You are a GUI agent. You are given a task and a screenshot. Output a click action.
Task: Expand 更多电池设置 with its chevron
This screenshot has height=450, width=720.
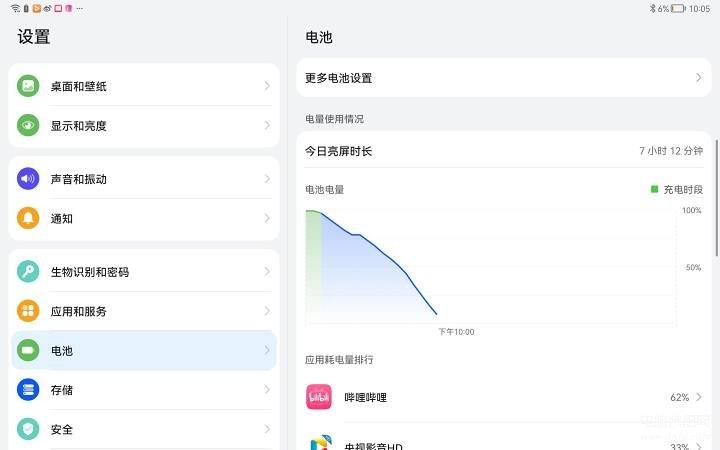point(698,78)
